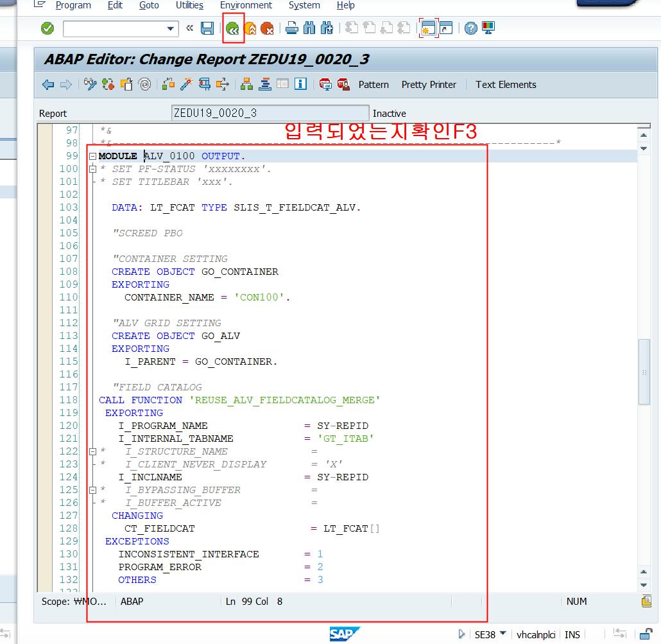This screenshot has height=644, width=661.
Task: Open Text Elements
Action: (x=506, y=85)
